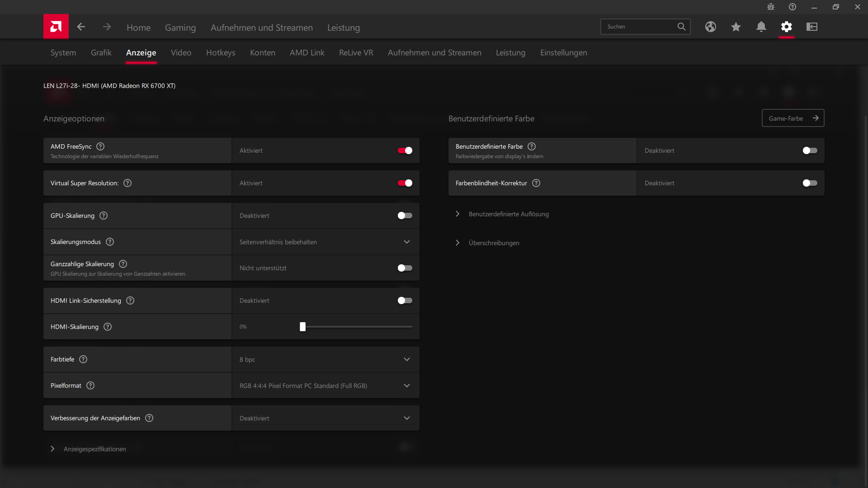This screenshot has width=868, height=488.
Task: Open favorites via the star icon
Action: [x=736, y=27]
